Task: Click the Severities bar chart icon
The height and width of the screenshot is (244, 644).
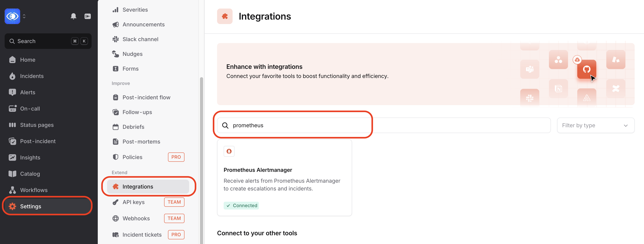Action: point(115,10)
